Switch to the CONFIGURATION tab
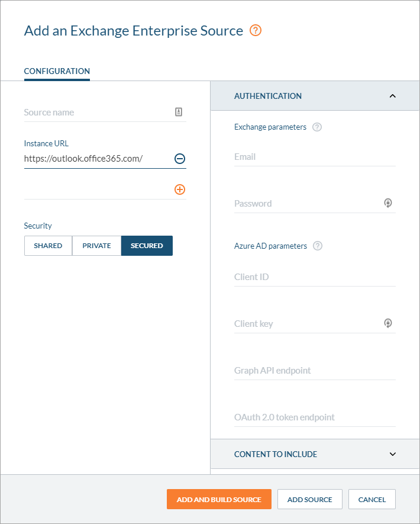Image resolution: width=420 pixels, height=524 pixels. (57, 71)
